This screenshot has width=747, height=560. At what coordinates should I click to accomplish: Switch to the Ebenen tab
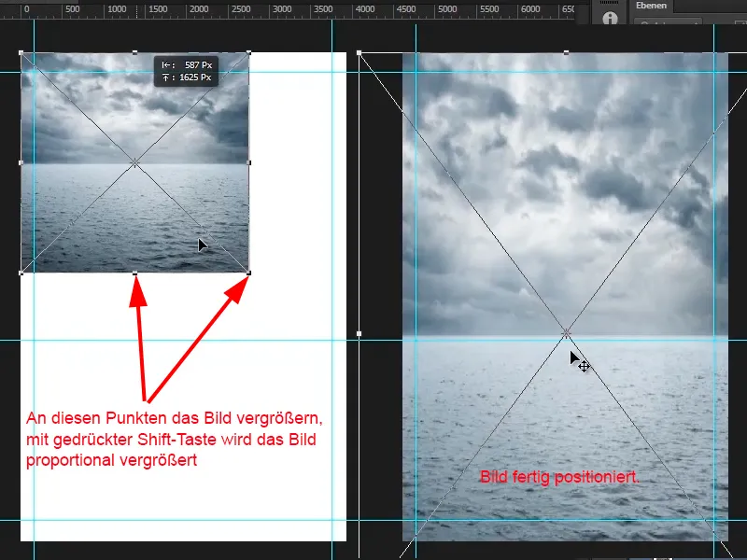pyautogui.click(x=651, y=6)
